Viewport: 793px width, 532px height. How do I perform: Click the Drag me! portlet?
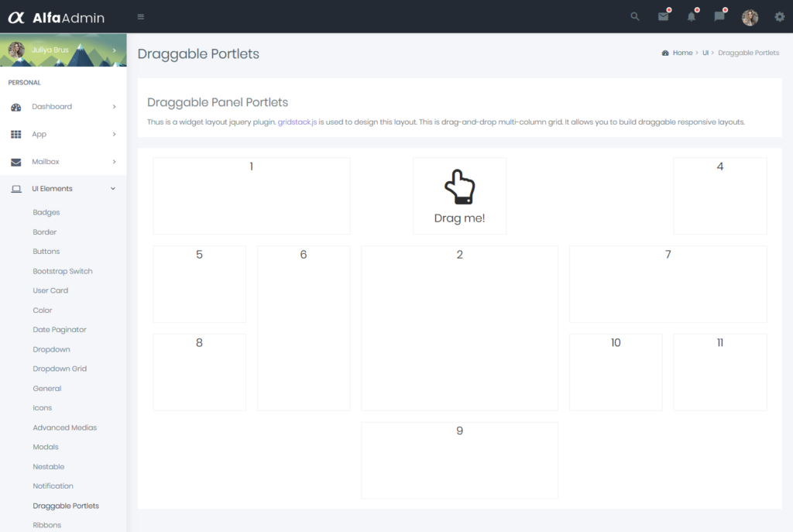(459, 196)
